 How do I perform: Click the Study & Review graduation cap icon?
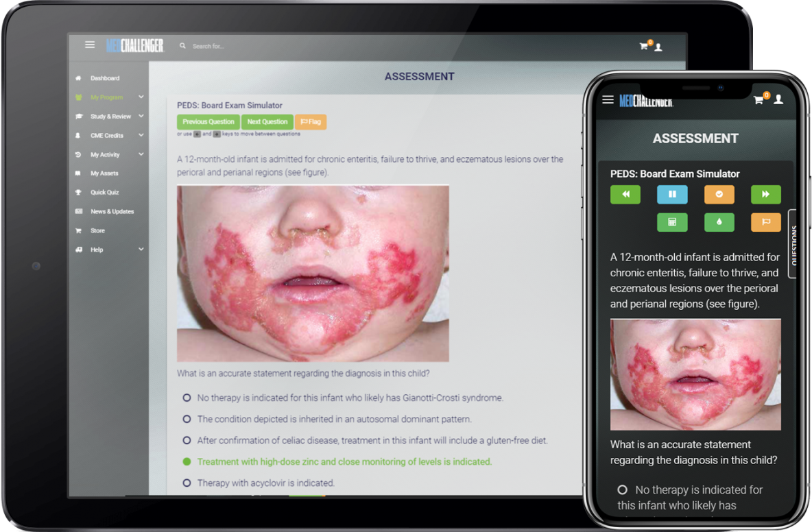[79, 117]
